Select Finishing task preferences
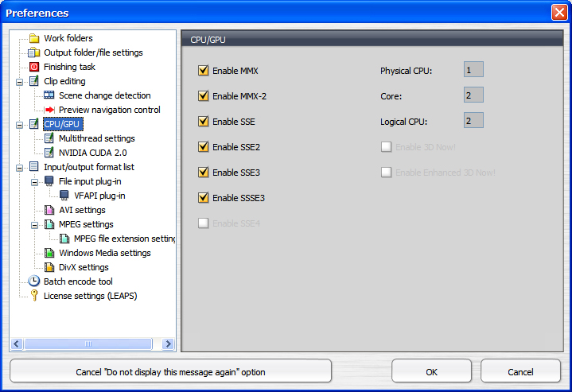The width and height of the screenshot is (572, 392). click(69, 67)
